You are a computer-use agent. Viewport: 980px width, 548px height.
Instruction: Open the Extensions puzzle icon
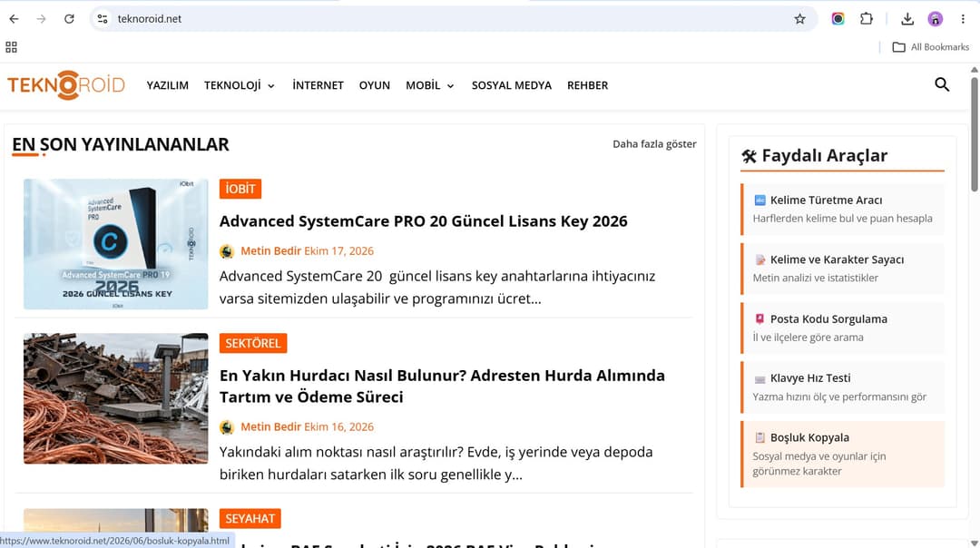click(867, 19)
